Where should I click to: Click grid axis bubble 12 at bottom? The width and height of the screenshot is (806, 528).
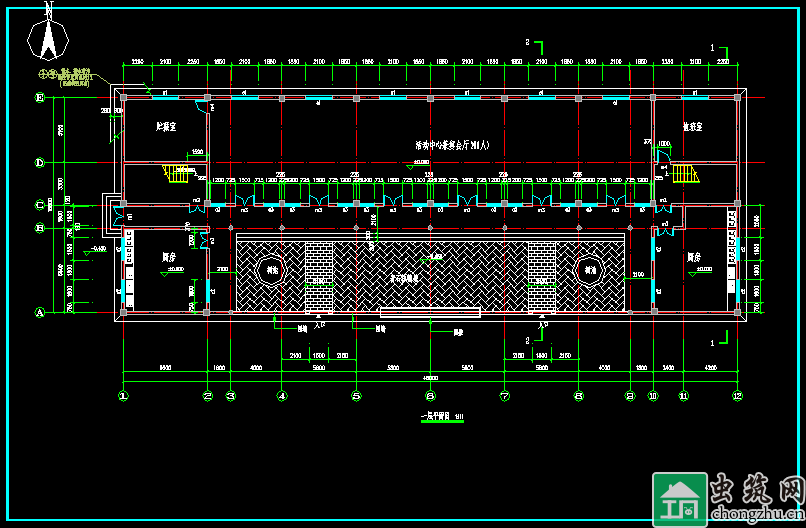737,396
